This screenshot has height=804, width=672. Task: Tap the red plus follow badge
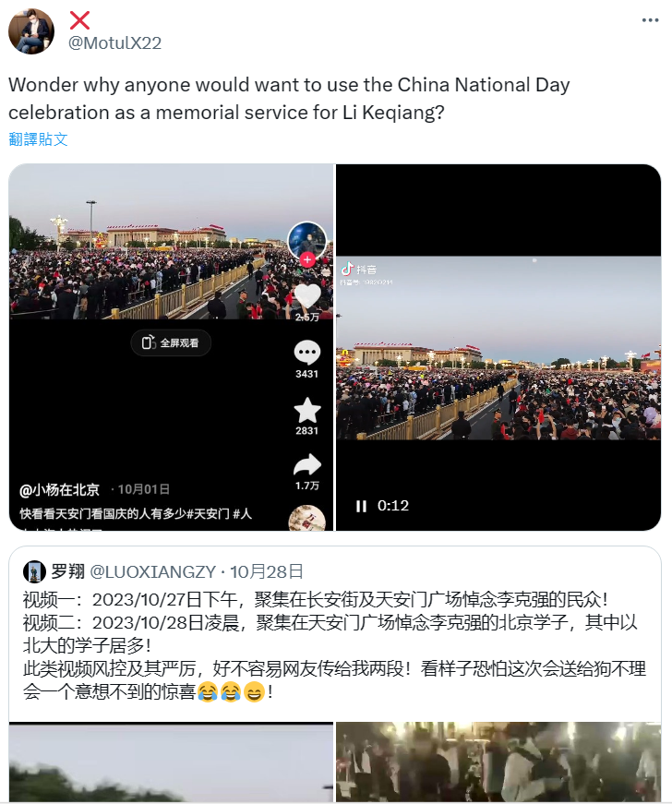(307, 260)
